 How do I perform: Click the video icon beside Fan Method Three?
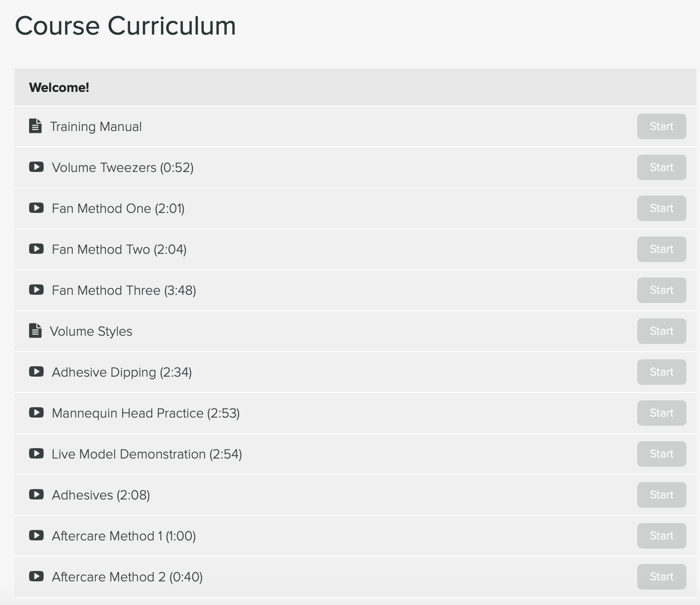(36, 290)
